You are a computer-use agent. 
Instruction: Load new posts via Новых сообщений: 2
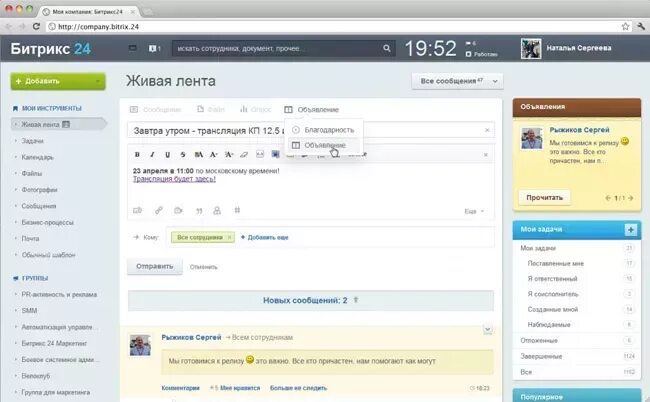[311, 300]
